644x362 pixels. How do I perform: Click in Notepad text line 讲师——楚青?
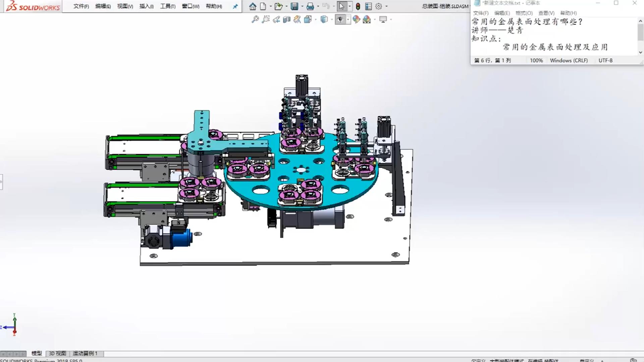tap(497, 30)
